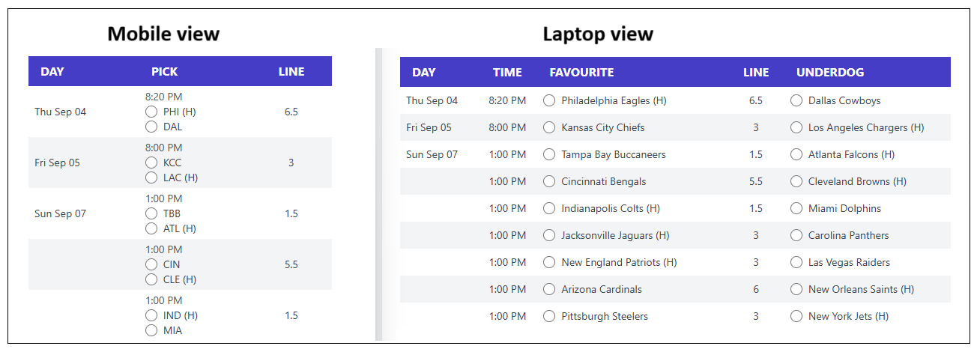The image size is (980, 352).
Task: Select Cincinnati Bengals as favourite
Action: point(550,181)
